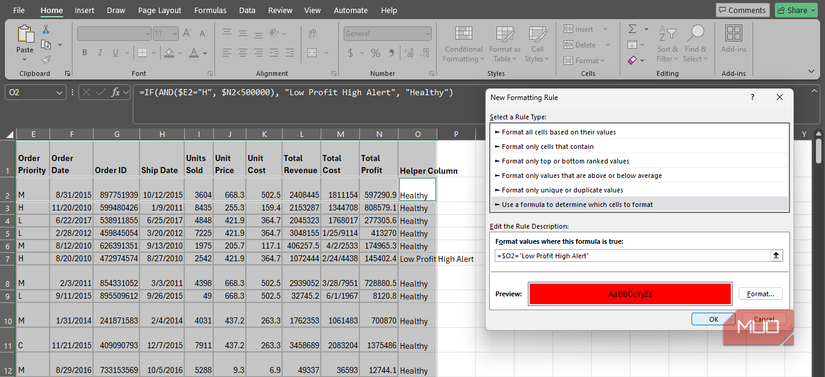Apply Accounting dollar format icon
The image size is (825, 377).
pos(350,53)
